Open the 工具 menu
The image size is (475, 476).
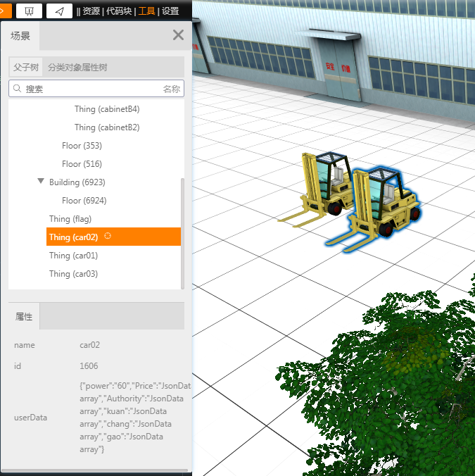pos(147,11)
